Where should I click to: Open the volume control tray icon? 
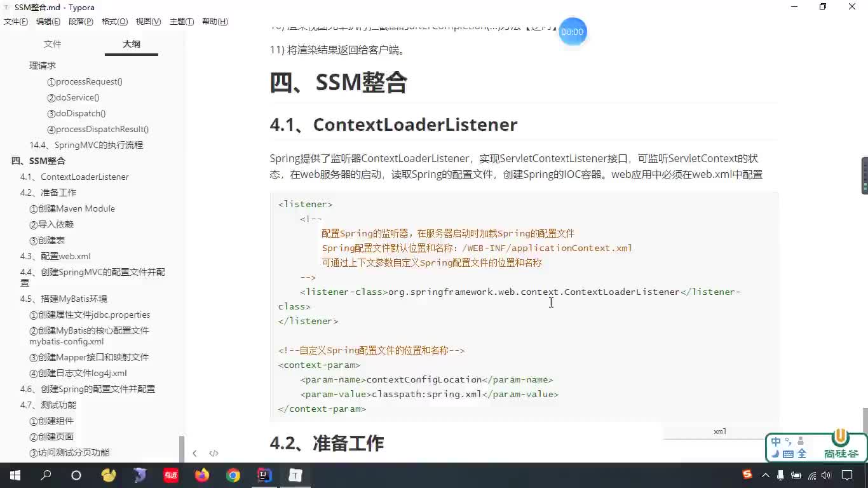pyautogui.click(x=826, y=475)
